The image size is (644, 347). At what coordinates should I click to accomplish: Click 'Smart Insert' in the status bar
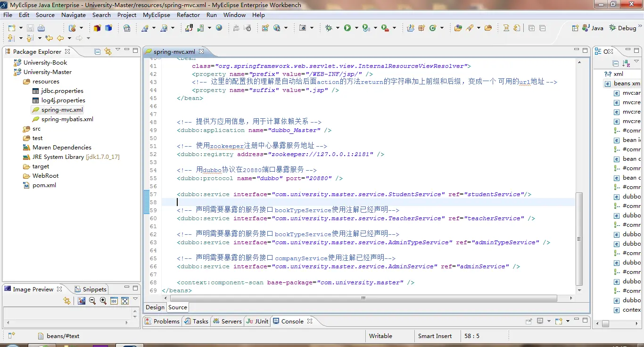click(435, 336)
